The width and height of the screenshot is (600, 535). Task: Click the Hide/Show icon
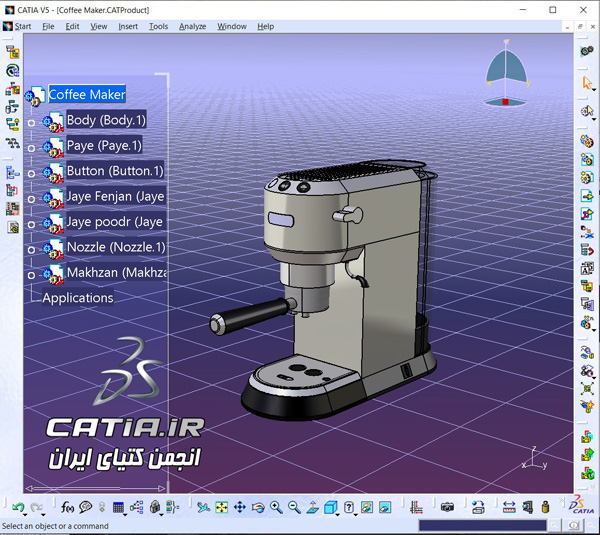367,507
